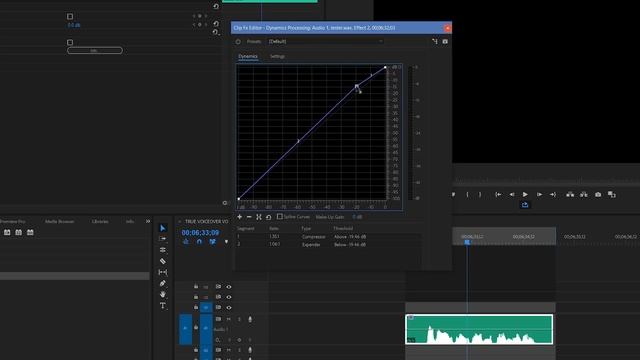Select the Hand tool
The image size is (640, 360).
click(162, 294)
